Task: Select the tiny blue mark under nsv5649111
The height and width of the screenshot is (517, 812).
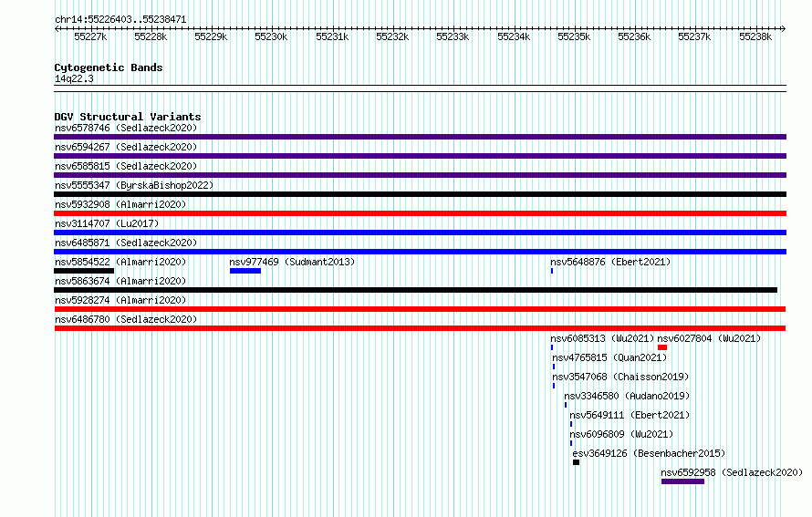Action: pyautogui.click(x=571, y=424)
